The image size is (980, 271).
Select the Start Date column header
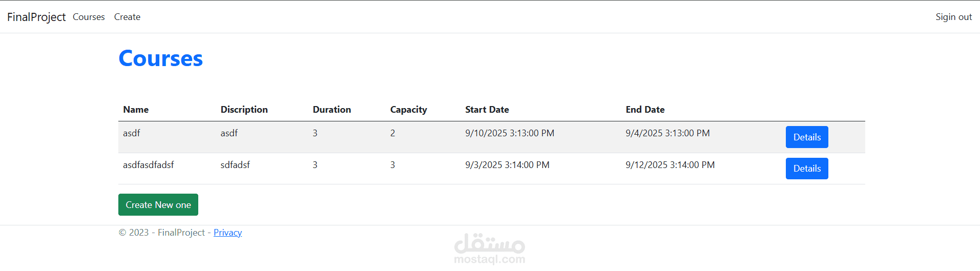[487, 110]
